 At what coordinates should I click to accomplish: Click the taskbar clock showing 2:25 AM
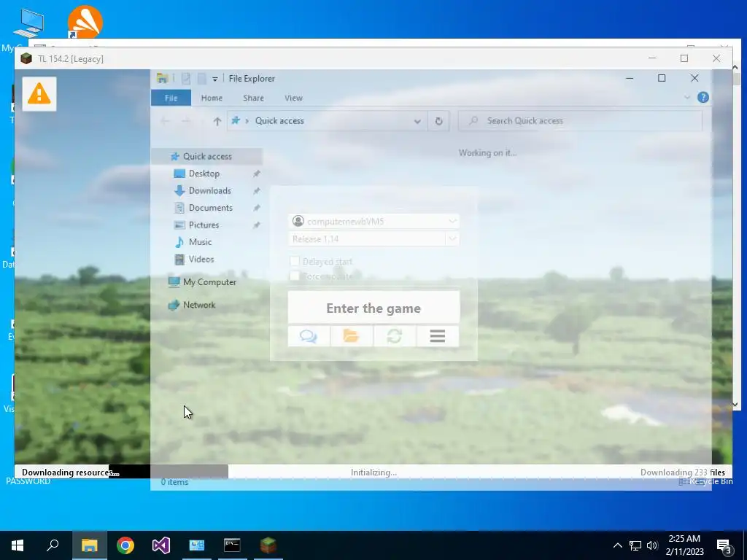point(684,545)
